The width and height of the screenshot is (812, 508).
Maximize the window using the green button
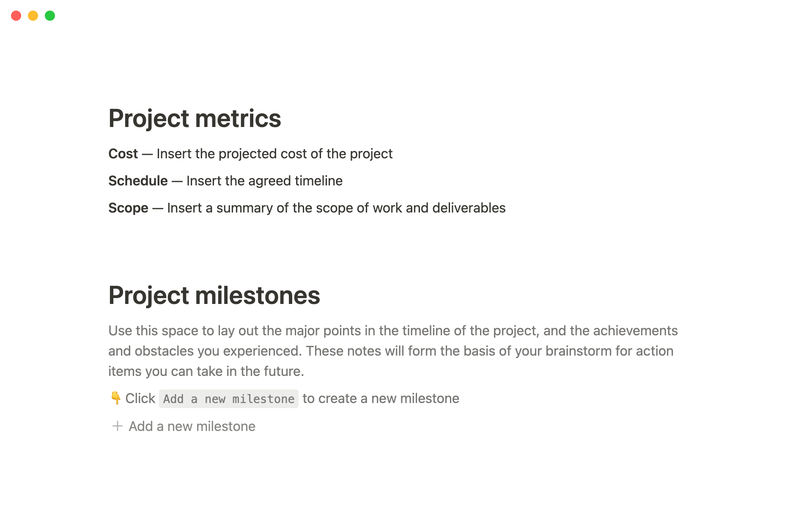tap(50, 16)
